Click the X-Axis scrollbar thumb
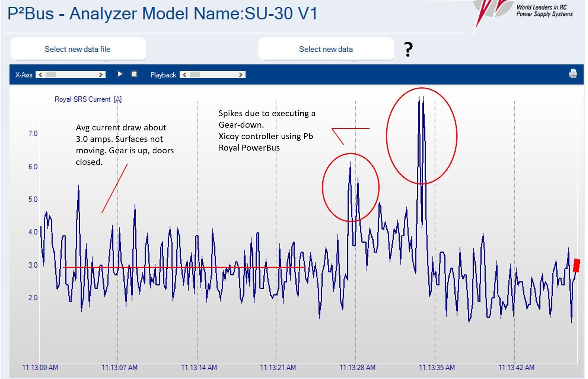 (51, 75)
